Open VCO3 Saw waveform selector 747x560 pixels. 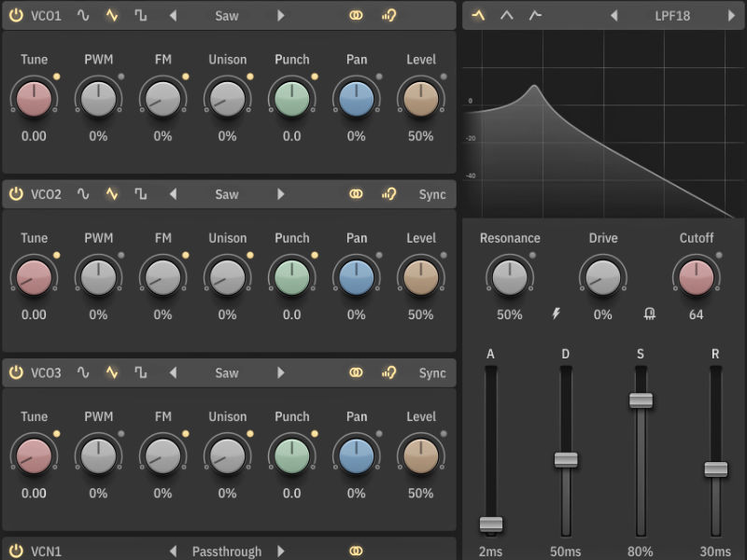pos(227,372)
